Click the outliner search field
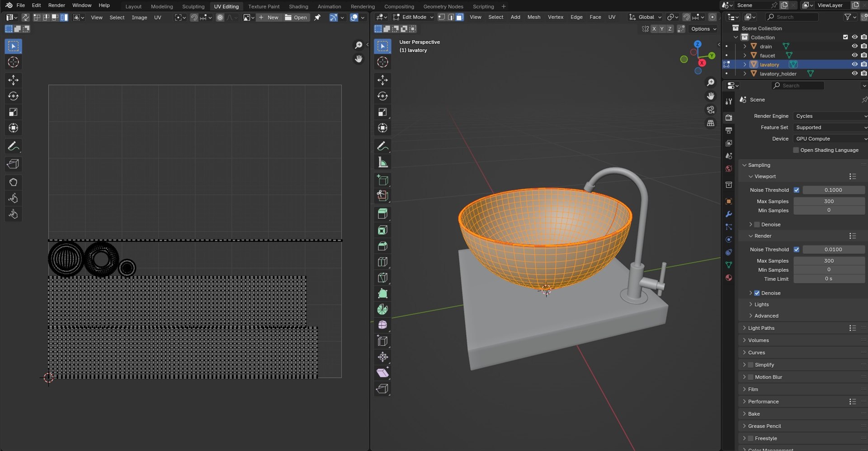 tap(792, 17)
